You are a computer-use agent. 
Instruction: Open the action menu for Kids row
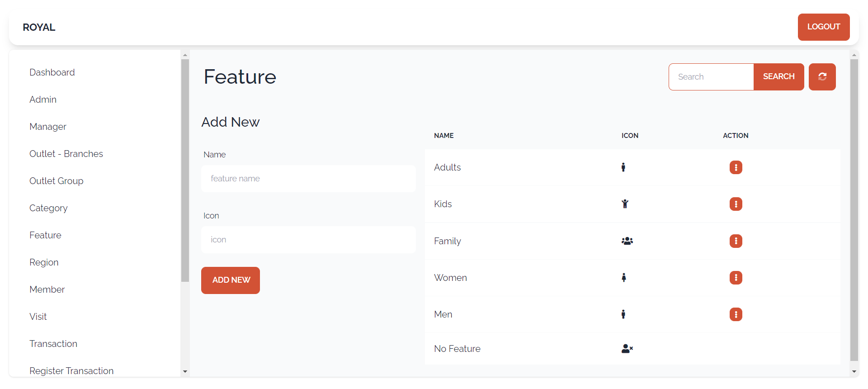pyautogui.click(x=736, y=204)
